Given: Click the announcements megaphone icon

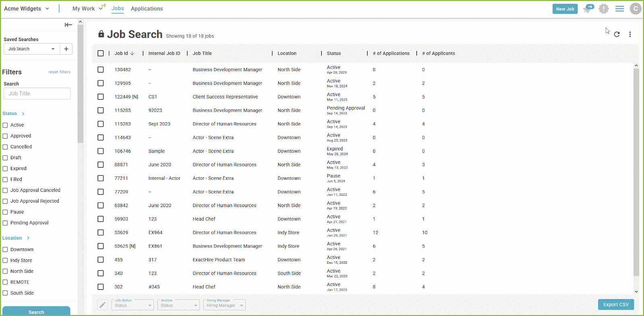Looking at the screenshot, I should coord(588,9).
